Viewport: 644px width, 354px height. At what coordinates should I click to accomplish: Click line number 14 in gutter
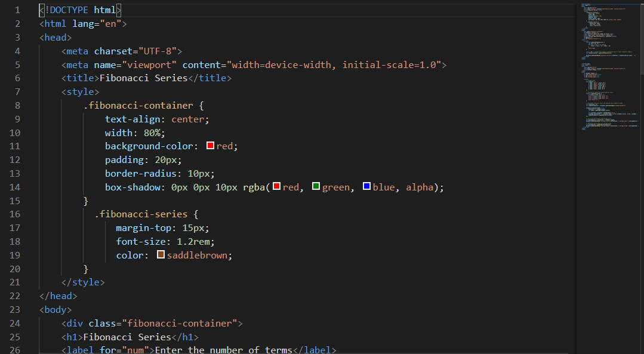15,187
